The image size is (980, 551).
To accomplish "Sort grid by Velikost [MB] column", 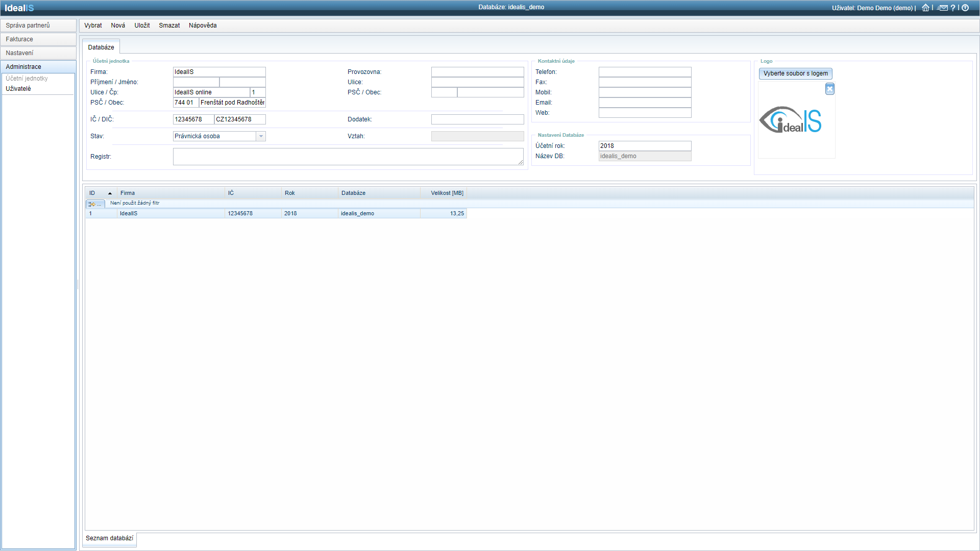I will tap(447, 193).
